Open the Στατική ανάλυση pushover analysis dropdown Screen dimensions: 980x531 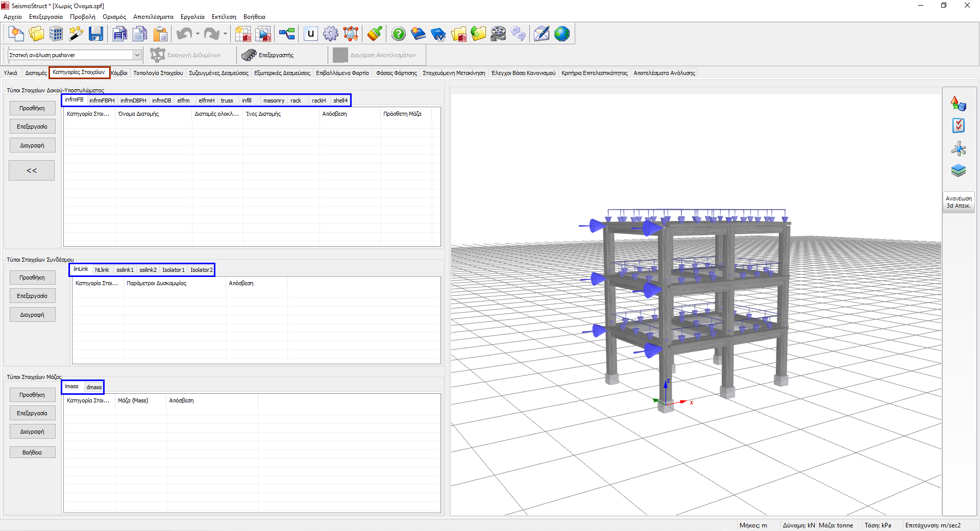click(137, 55)
